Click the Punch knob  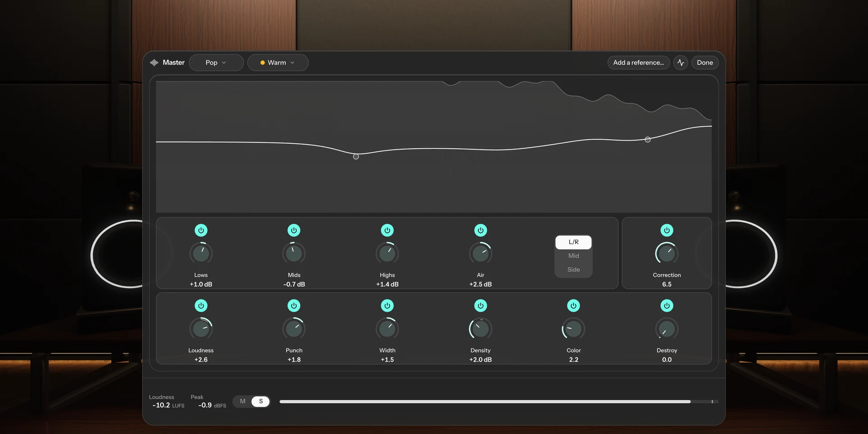(x=294, y=329)
